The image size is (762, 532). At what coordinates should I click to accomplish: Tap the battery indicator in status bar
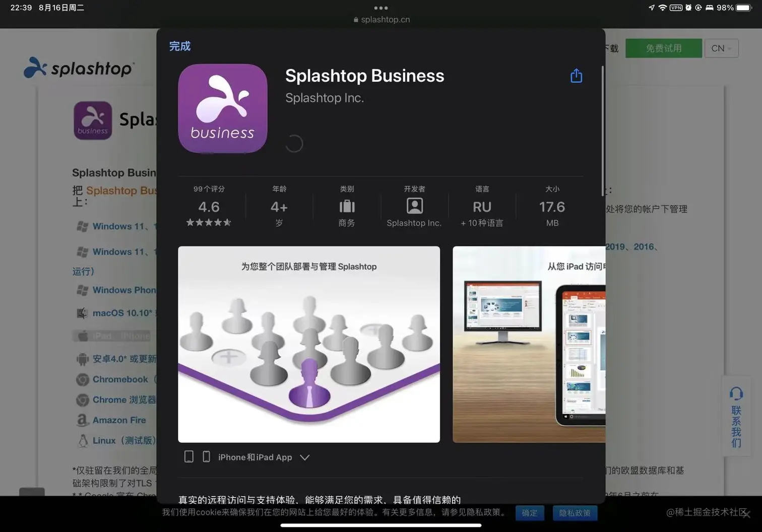[743, 8]
